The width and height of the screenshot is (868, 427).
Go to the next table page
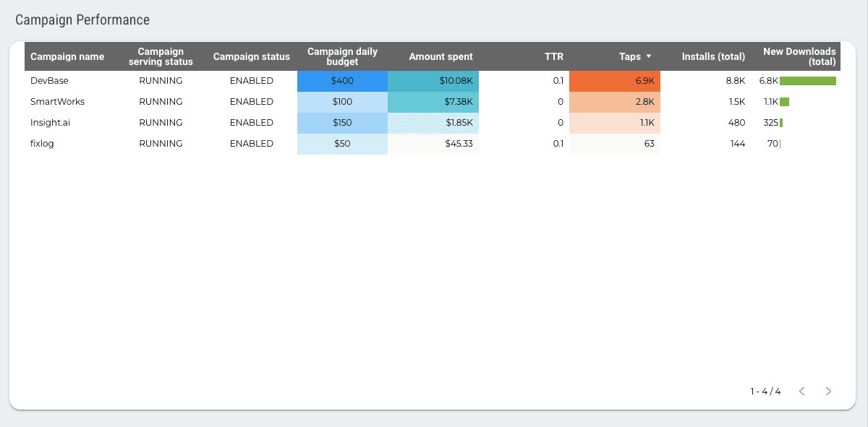[828, 392]
